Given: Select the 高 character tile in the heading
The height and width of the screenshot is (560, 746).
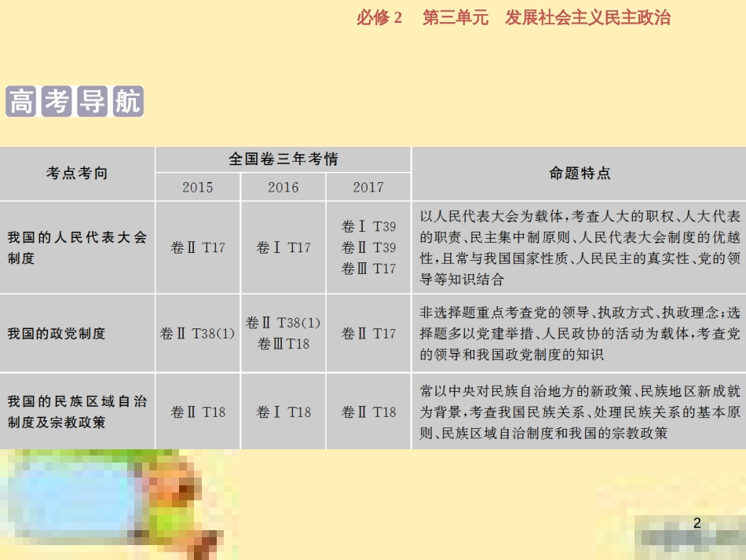Looking at the screenshot, I should pos(20,101).
